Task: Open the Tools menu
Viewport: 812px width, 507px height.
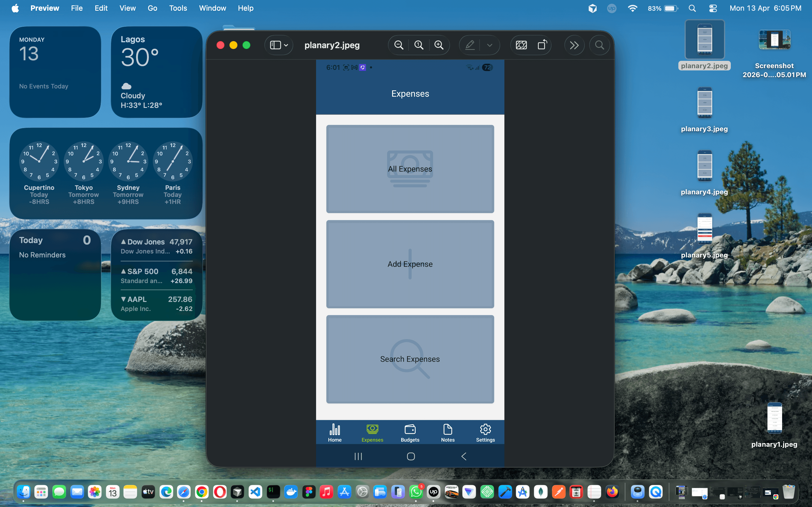Action: coord(178,8)
